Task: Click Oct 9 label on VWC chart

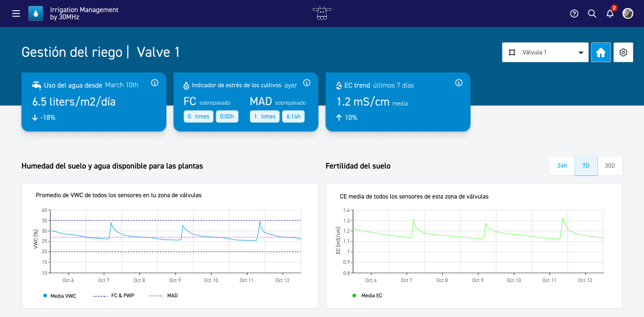Action: point(174,281)
